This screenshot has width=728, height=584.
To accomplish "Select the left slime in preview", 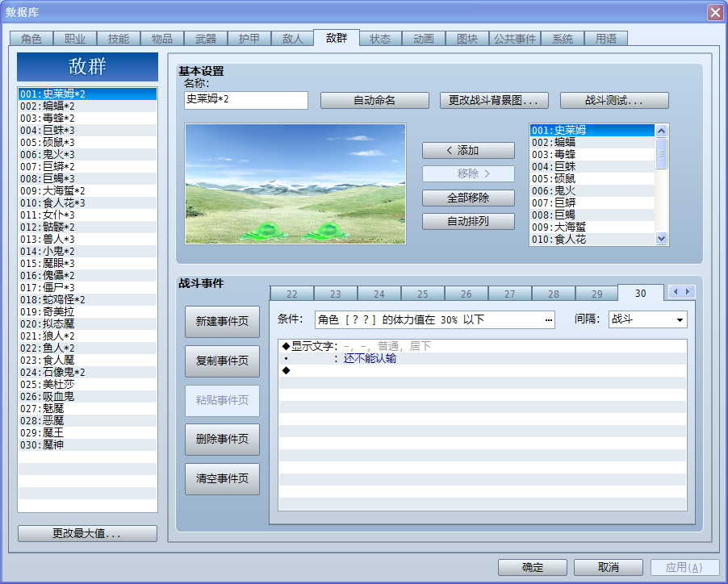I will click(x=262, y=231).
